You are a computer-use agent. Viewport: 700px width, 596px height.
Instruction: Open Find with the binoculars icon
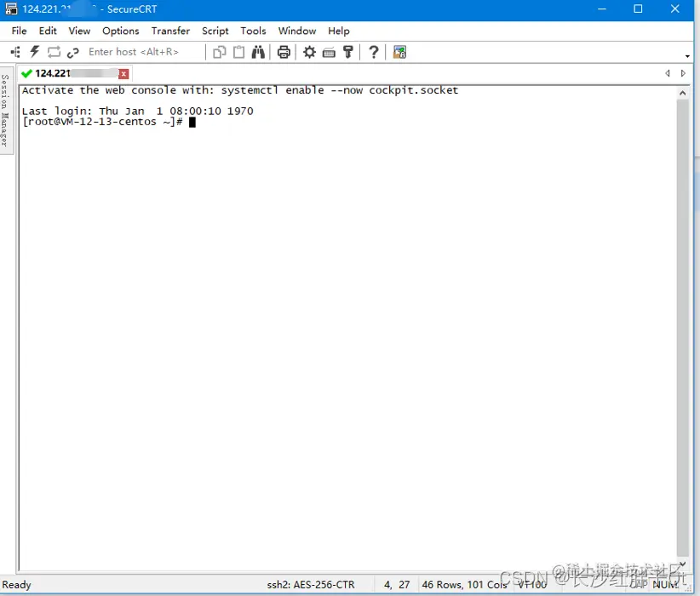[258, 52]
